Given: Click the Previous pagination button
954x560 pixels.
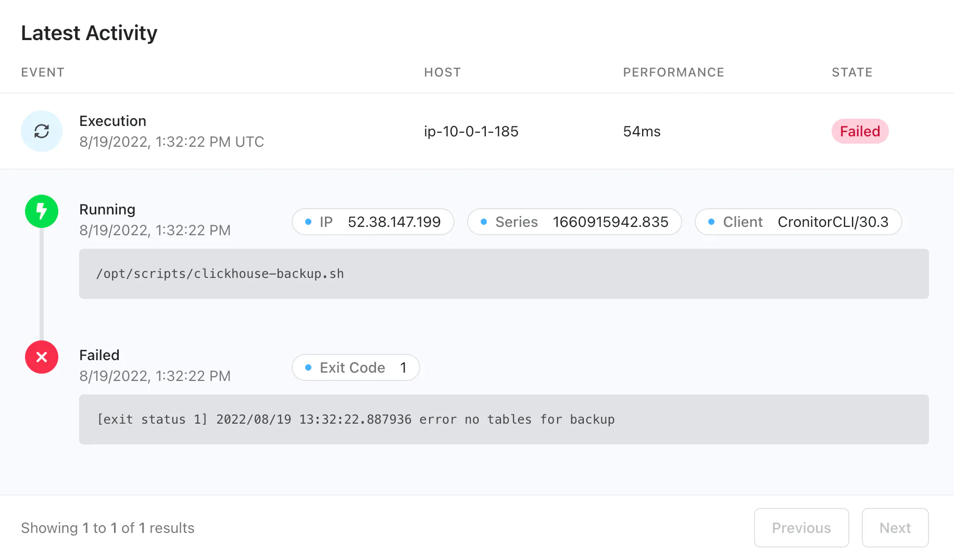Looking at the screenshot, I should 801,528.
